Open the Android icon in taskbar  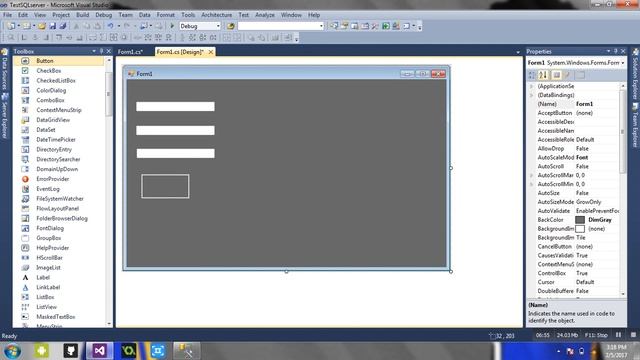point(42,351)
